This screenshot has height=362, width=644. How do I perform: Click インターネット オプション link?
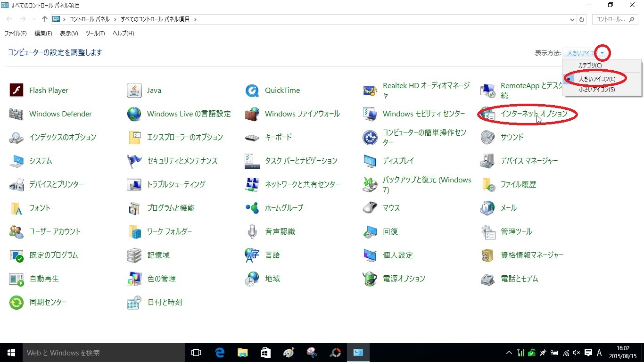coord(534,114)
